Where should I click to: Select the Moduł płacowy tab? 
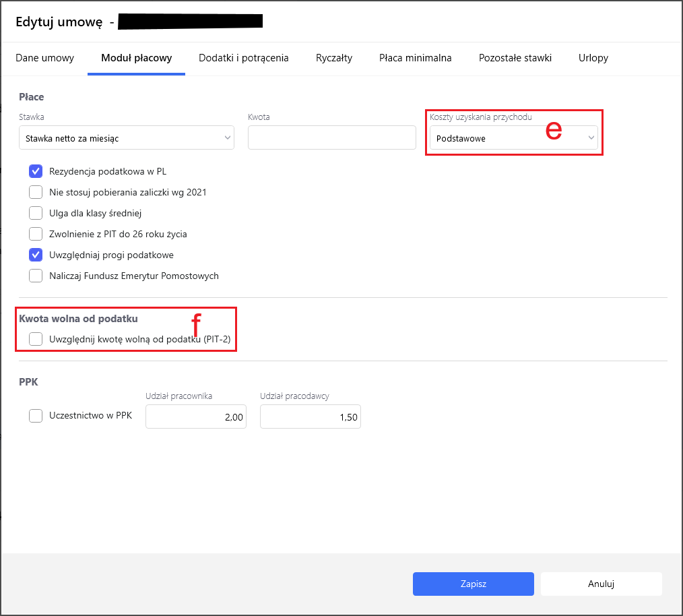coord(136,58)
